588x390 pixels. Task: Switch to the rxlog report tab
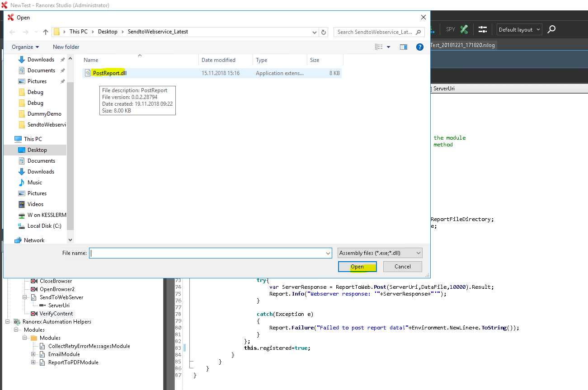(462, 45)
